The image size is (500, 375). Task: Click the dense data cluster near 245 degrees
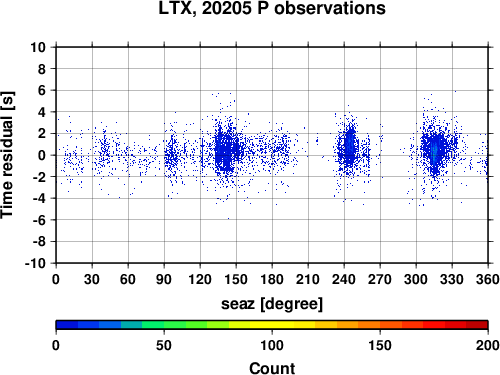349,147
